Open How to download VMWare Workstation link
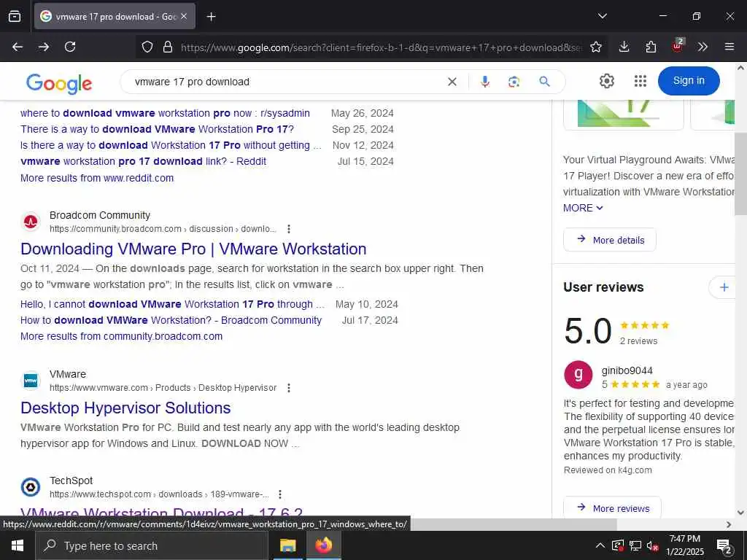The height and width of the screenshot is (560, 747). click(171, 321)
